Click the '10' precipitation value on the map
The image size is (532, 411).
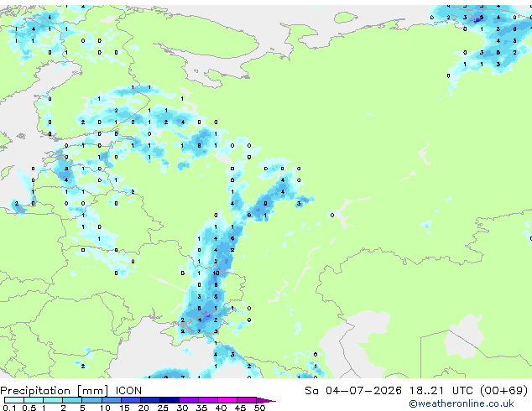point(216,273)
